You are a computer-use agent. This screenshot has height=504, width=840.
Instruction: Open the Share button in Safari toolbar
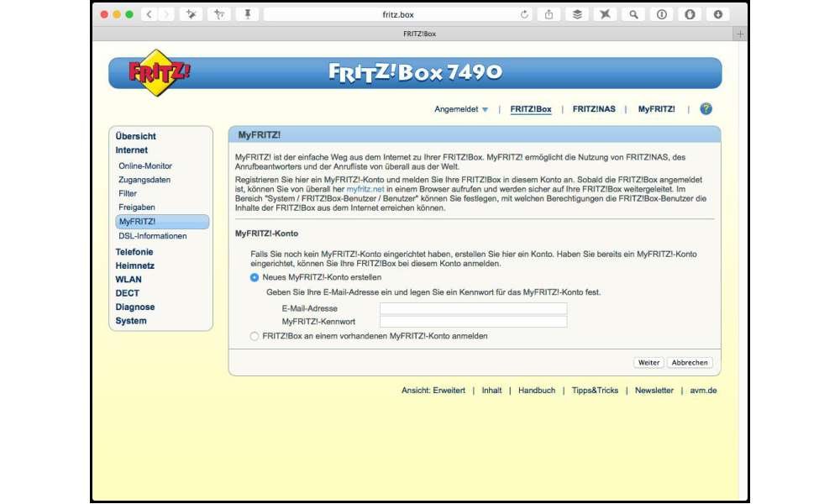(549, 14)
